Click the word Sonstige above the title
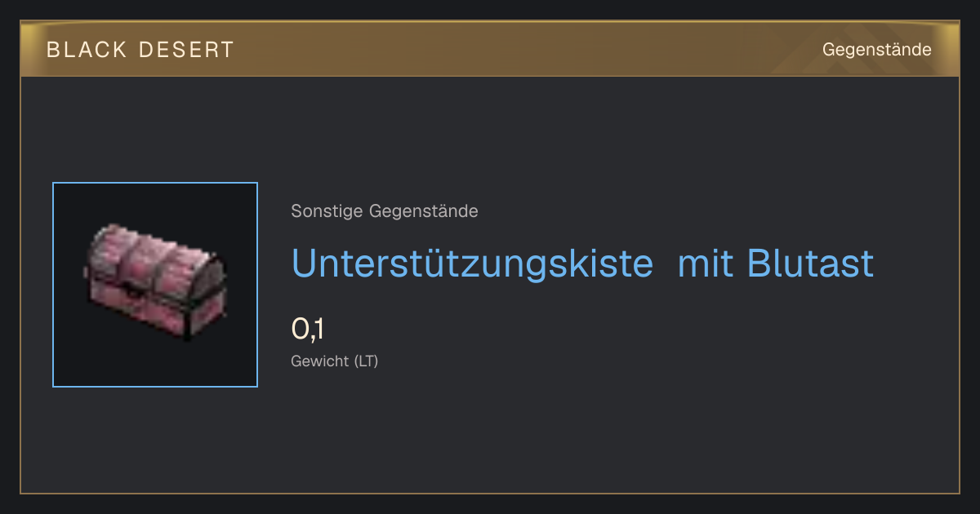The image size is (980, 514). click(x=328, y=211)
